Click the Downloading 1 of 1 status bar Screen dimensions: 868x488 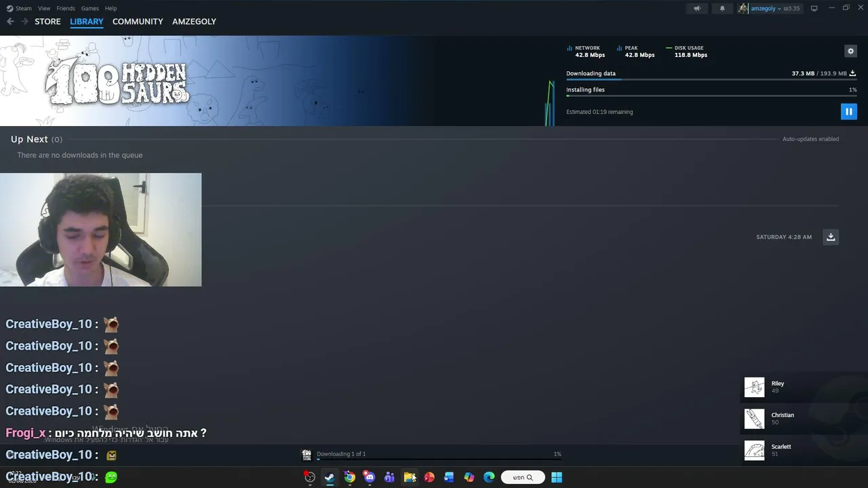click(433, 455)
